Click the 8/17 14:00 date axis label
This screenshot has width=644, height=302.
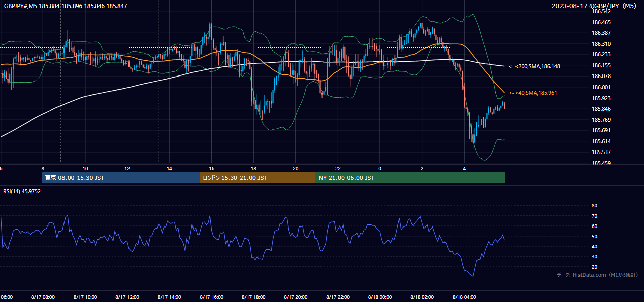tap(169, 297)
